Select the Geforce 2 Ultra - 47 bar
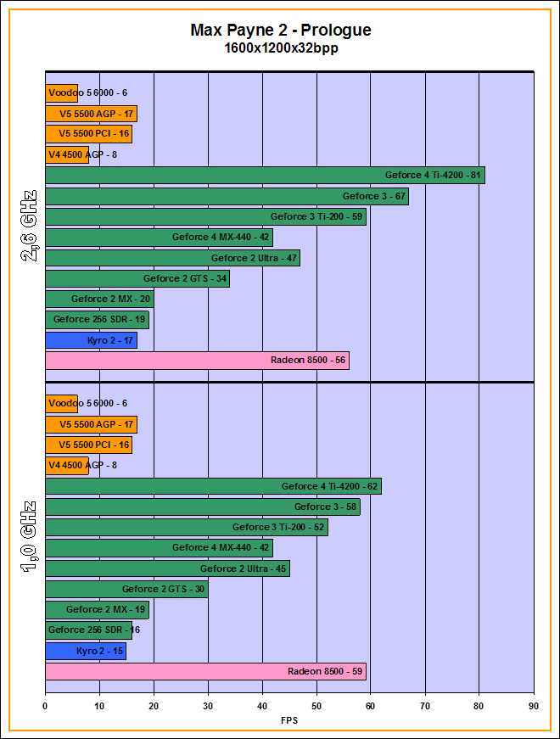Screen dimensions: 560x739 pos(172,258)
